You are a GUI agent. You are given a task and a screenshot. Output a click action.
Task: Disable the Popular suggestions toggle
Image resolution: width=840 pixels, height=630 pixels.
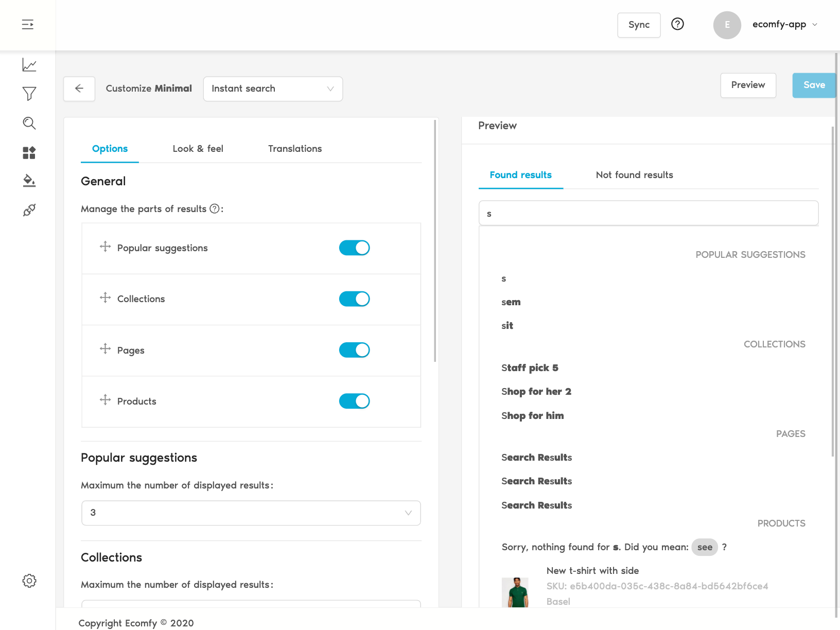[354, 248]
